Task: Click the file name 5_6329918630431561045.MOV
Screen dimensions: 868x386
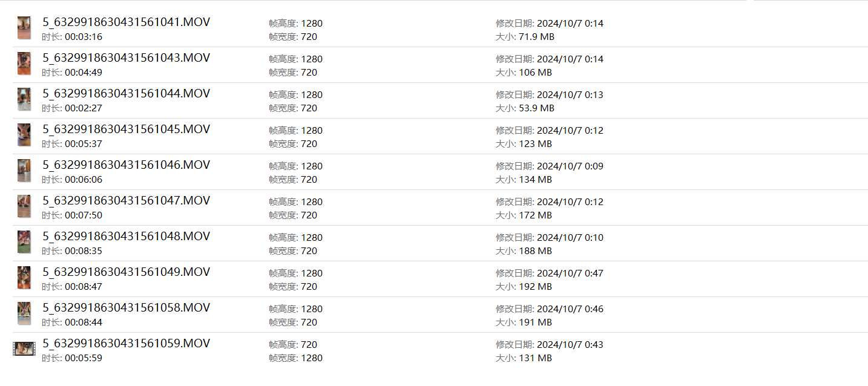Action: click(126, 129)
